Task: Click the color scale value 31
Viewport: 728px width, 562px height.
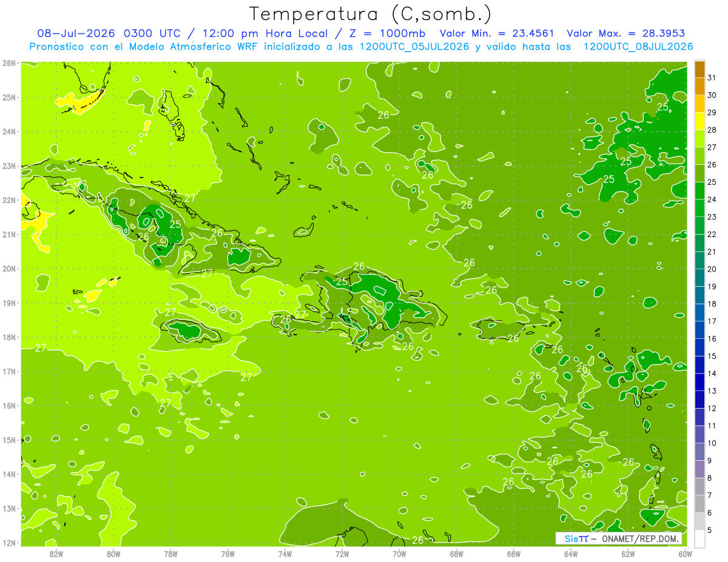Action: point(713,78)
